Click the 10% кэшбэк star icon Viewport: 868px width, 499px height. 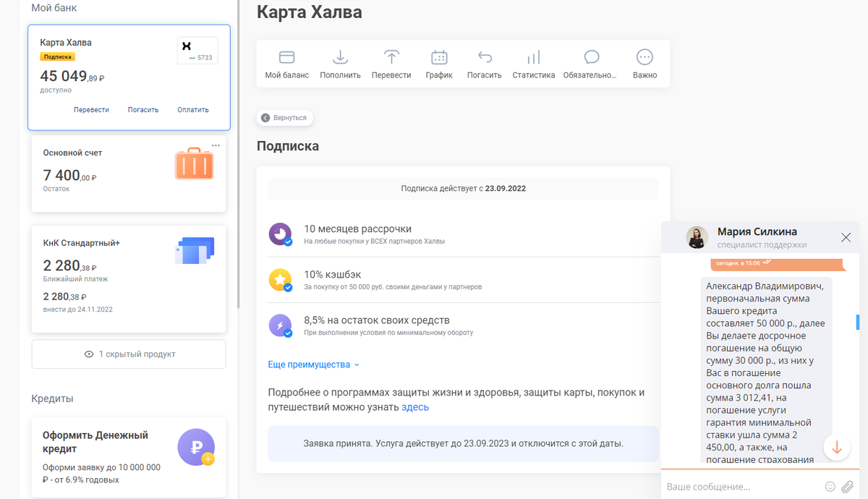point(280,280)
